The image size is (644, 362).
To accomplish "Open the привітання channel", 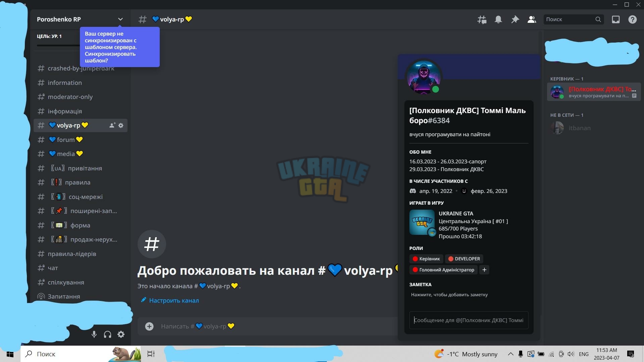I will [x=81, y=168].
